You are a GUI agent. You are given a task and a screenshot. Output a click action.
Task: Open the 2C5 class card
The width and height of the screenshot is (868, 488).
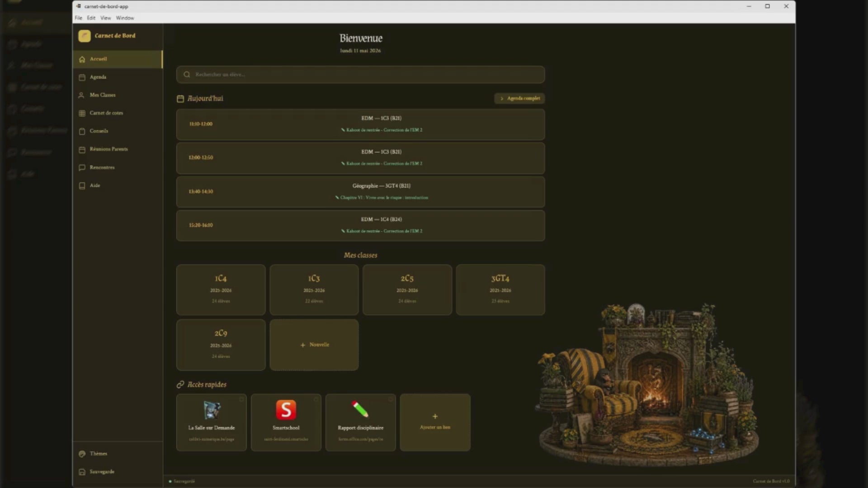(x=407, y=290)
